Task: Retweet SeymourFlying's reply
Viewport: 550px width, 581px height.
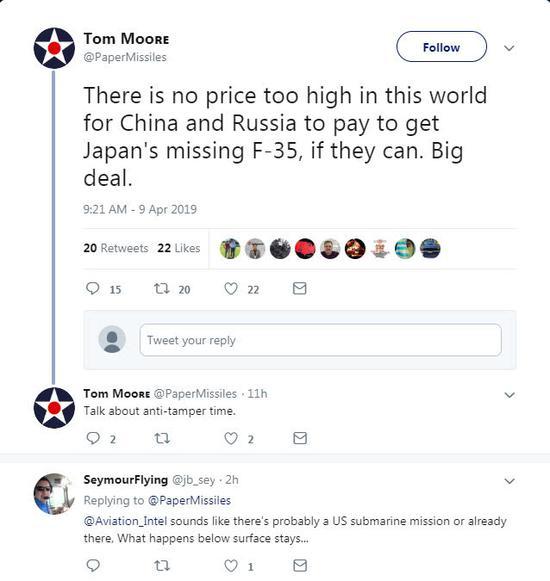Action: [162, 566]
